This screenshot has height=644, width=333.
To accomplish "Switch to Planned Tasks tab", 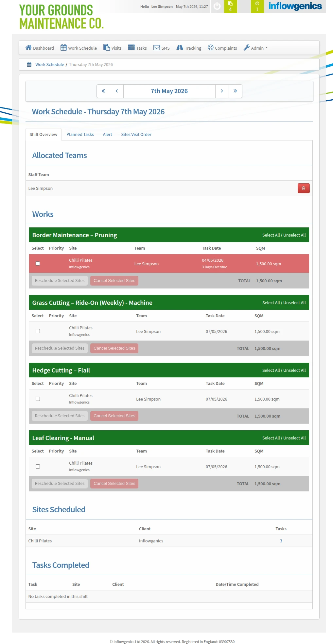I will click(x=80, y=134).
